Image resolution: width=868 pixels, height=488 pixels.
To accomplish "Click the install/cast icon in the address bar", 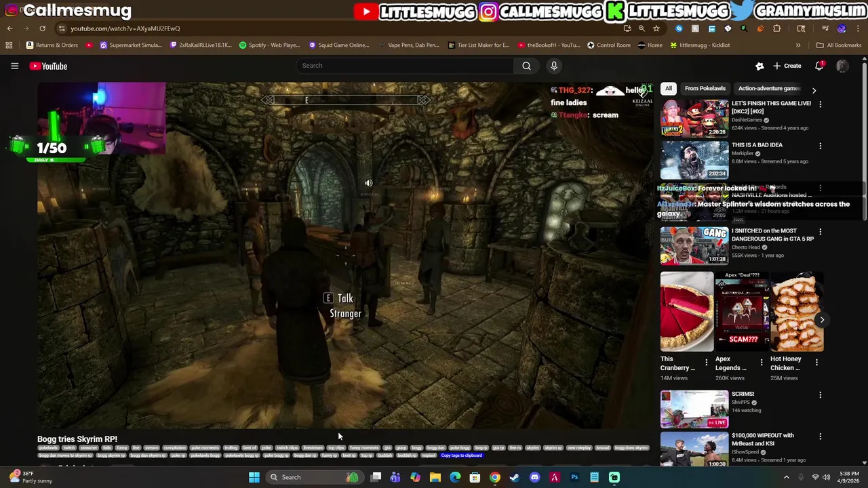I will coord(627,28).
